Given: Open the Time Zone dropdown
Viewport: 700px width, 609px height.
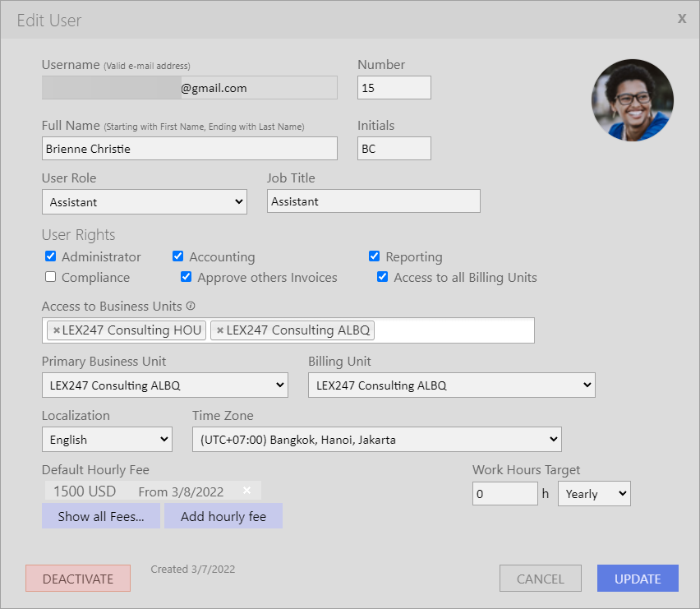Looking at the screenshot, I should pyautogui.click(x=377, y=440).
